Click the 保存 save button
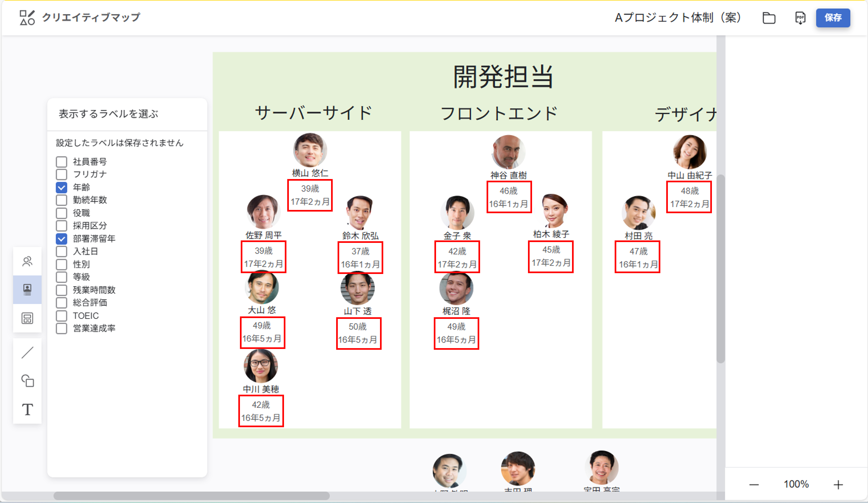The width and height of the screenshot is (868, 503). pyautogui.click(x=833, y=18)
